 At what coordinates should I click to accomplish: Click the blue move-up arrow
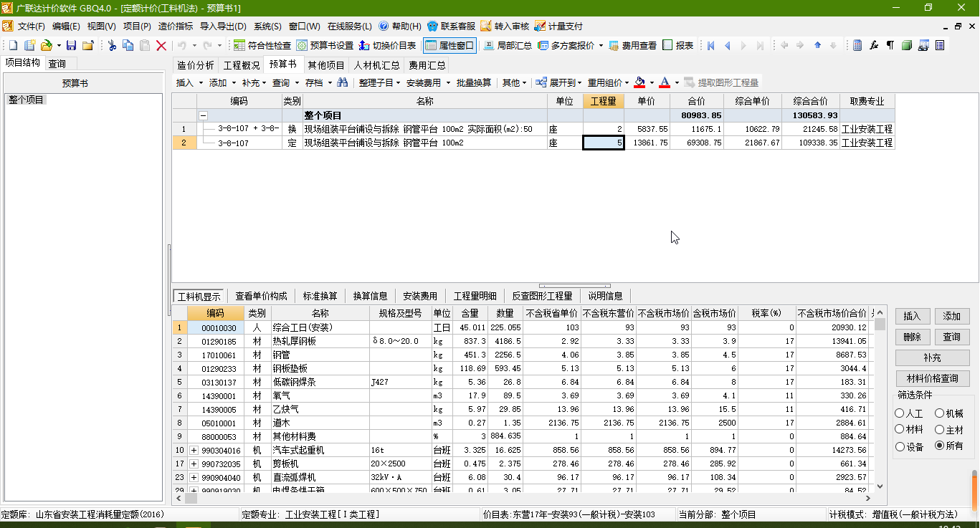click(x=817, y=45)
